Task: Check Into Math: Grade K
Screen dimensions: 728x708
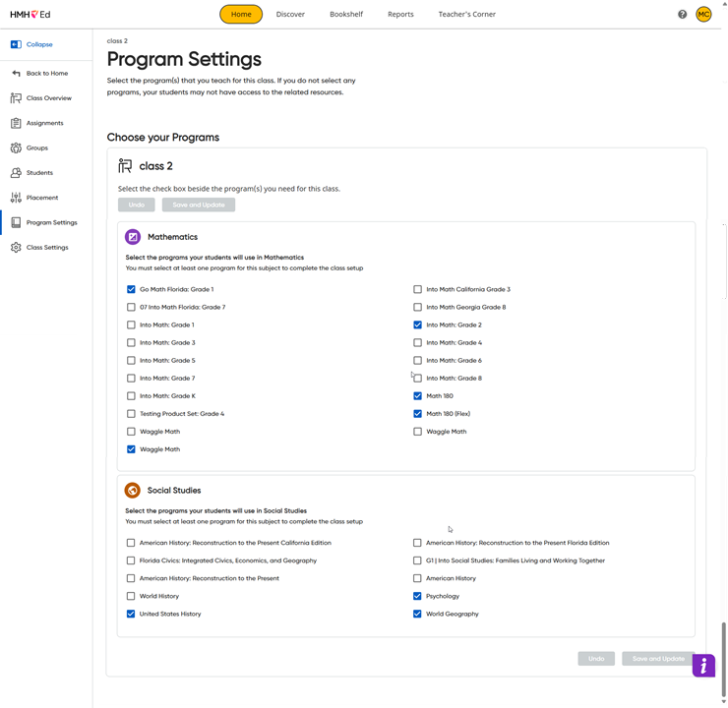Action: pyautogui.click(x=131, y=396)
